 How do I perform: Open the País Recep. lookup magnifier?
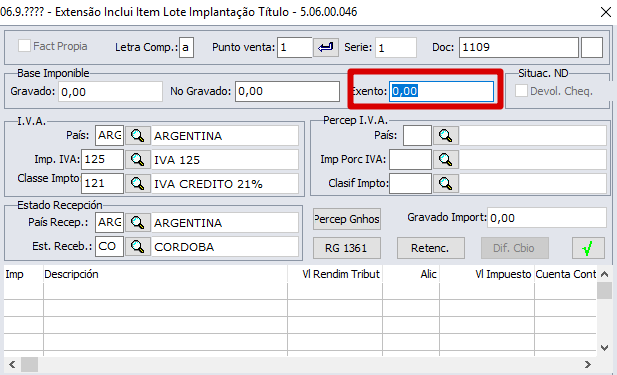138,223
